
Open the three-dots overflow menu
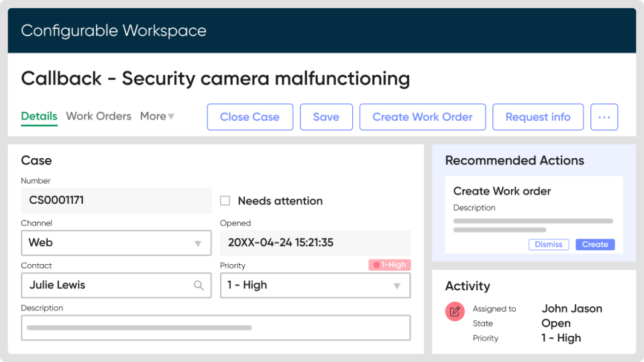point(604,117)
